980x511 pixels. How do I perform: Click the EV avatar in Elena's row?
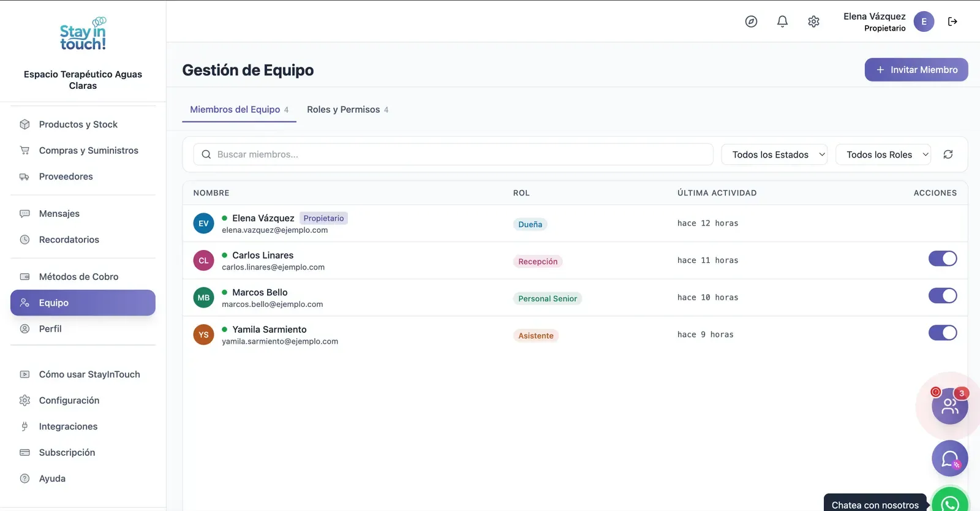pos(203,224)
